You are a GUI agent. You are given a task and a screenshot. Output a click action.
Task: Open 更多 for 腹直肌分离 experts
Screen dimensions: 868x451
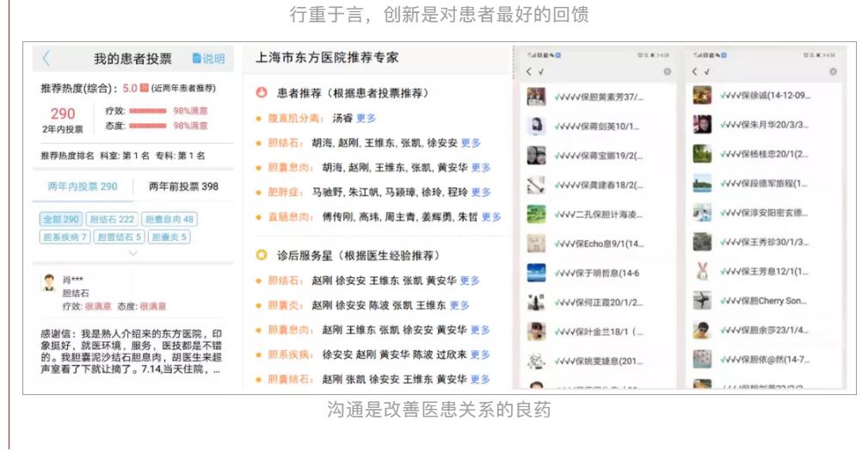[366, 118]
